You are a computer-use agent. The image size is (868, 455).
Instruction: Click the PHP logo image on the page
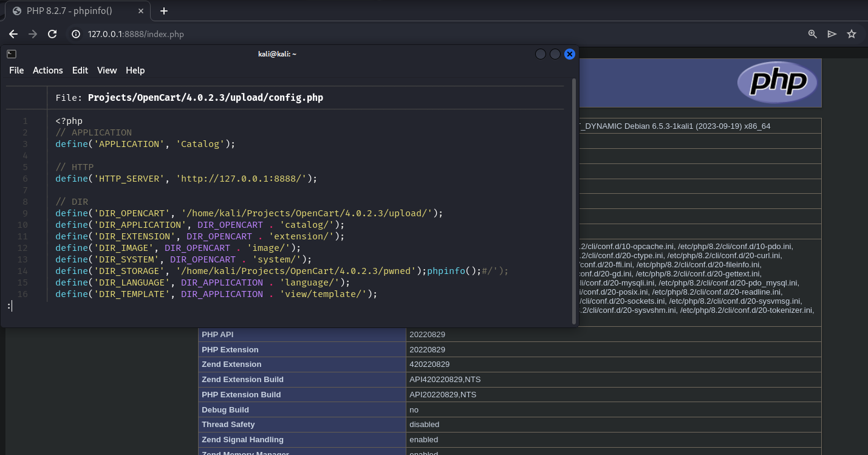pyautogui.click(x=777, y=82)
